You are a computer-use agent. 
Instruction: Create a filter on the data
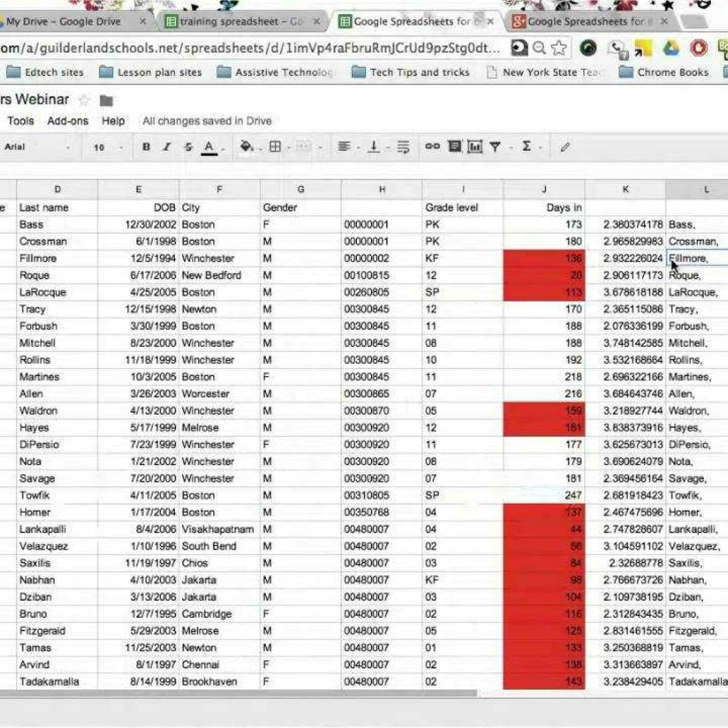pos(495,147)
